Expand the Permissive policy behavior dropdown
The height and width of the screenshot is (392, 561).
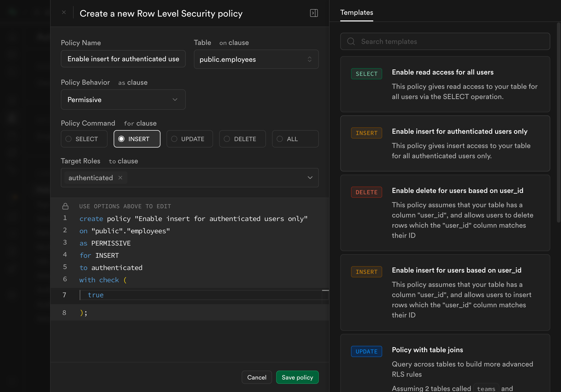(123, 100)
